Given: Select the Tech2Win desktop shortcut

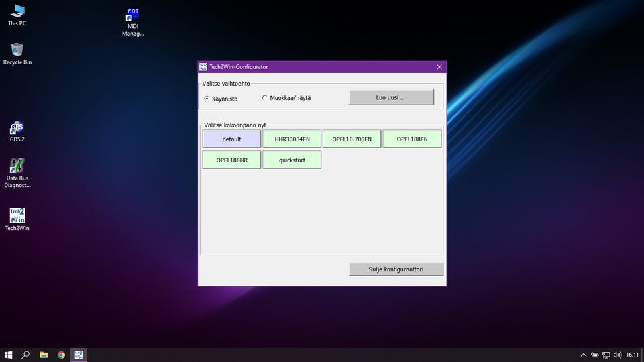Looking at the screenshot, I should [17, 219].
